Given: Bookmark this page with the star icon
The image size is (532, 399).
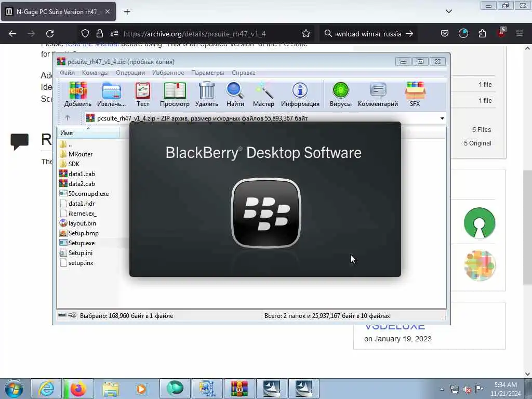Looking at the screenshot, I should pyautogui.click(x=305, y=33).
